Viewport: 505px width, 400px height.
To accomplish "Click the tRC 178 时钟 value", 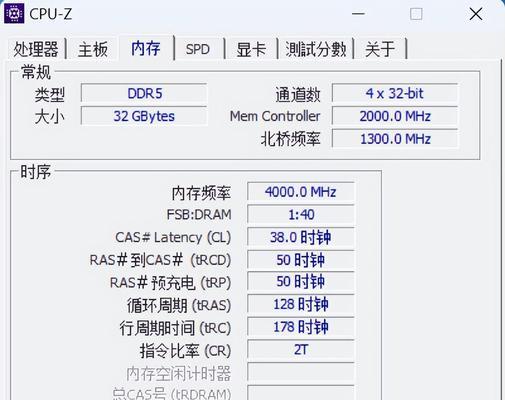I will pyautogui.click(x=301, y=327).
